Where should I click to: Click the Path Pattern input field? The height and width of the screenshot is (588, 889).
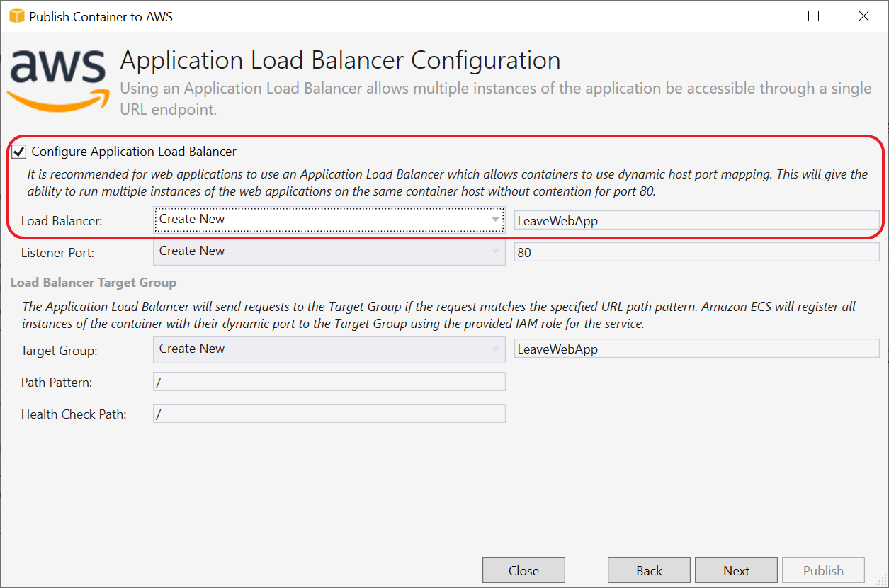click(x=329, y=382)
